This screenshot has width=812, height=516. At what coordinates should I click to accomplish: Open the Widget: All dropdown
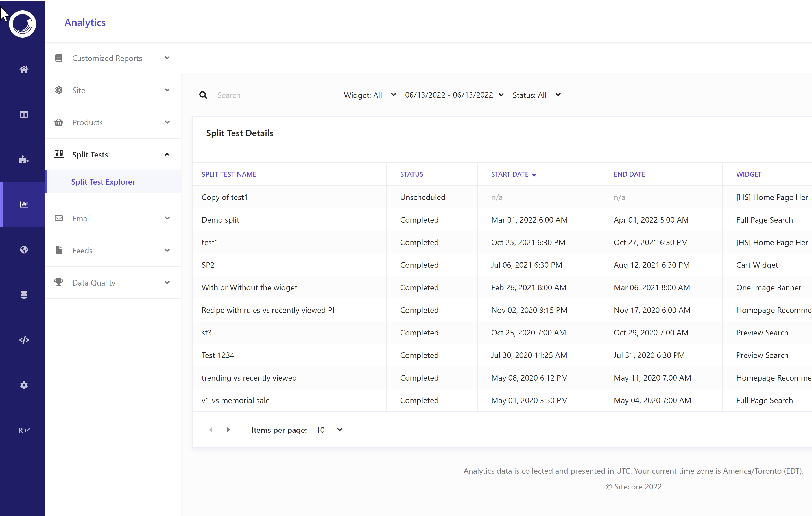click(370, 95)
